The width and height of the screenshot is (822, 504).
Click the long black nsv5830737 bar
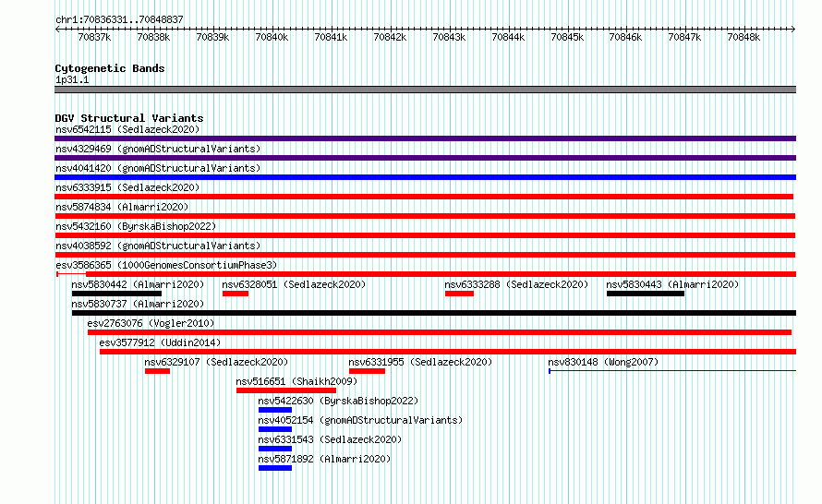[x=434, y=313]
